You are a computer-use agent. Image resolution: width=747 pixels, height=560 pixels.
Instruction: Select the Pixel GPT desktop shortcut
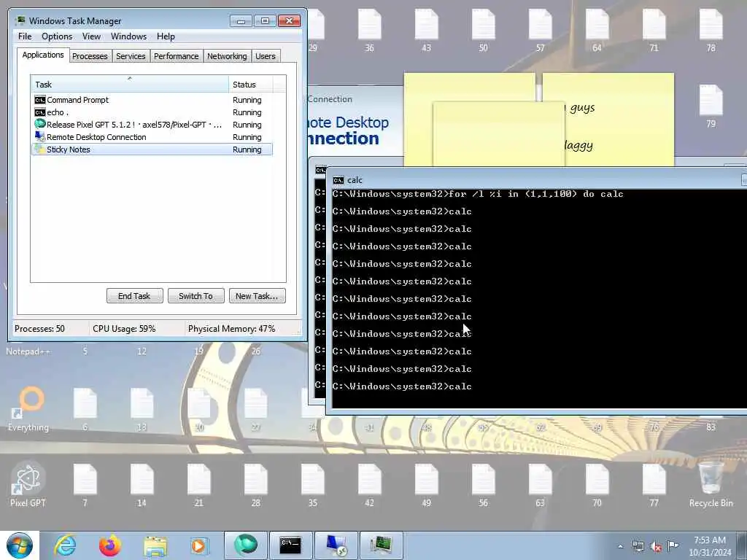click(x=28, y=484)
